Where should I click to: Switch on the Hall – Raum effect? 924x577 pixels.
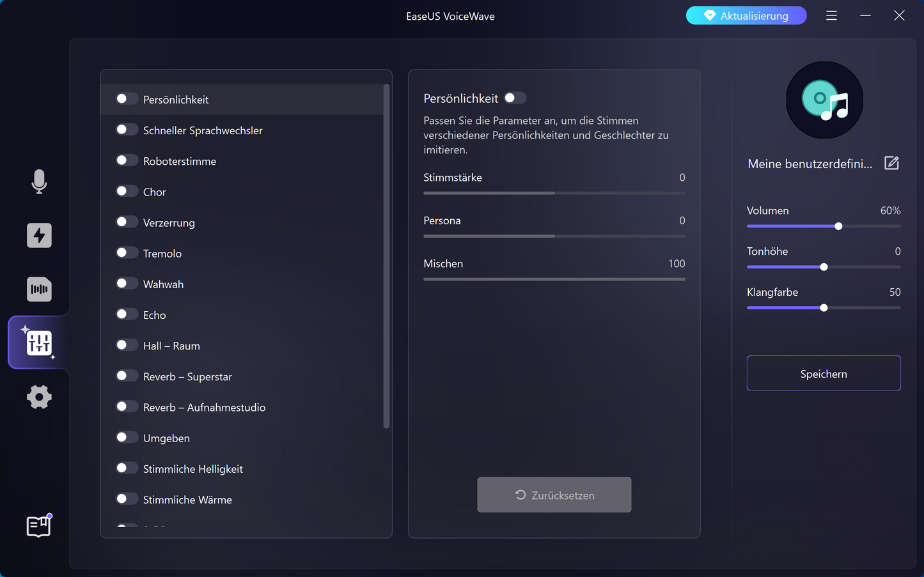click(x=127, y=344)
